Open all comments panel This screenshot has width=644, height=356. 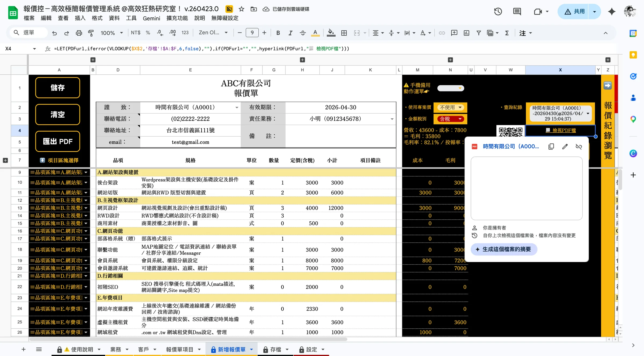click(517, 12)
